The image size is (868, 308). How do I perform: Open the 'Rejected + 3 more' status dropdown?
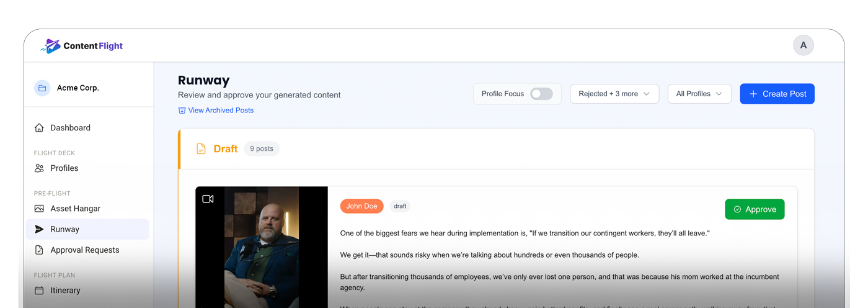pos(614,94)
